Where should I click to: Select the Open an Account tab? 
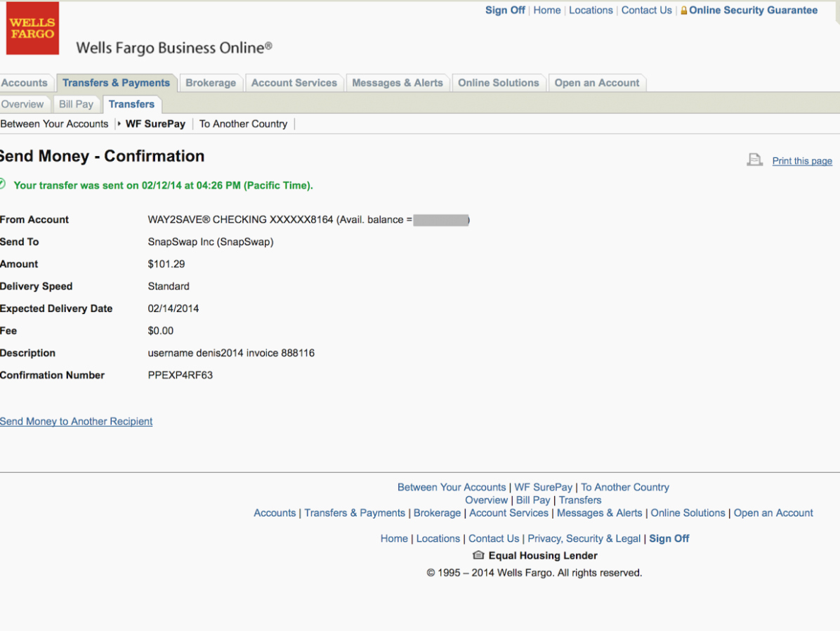tap(597, 82)
